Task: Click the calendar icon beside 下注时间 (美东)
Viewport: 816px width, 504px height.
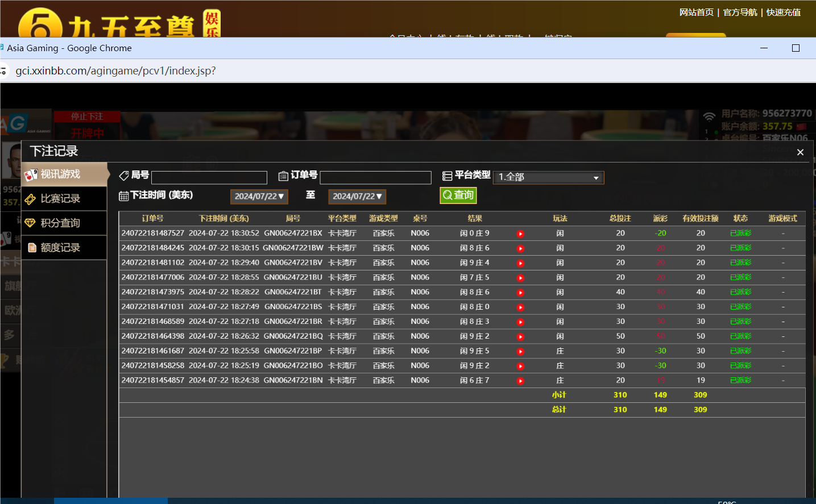Action: pyautogui.click(x=124, y=195)
